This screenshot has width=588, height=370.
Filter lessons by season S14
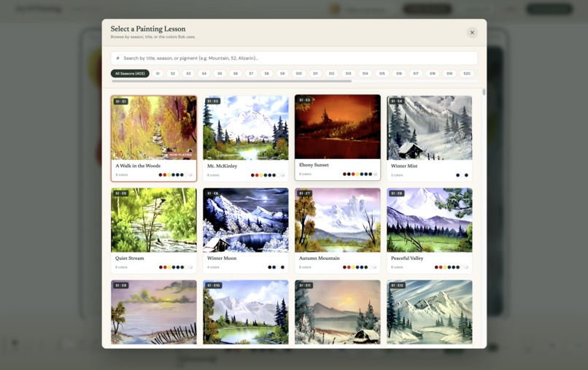tap(365, 74)
